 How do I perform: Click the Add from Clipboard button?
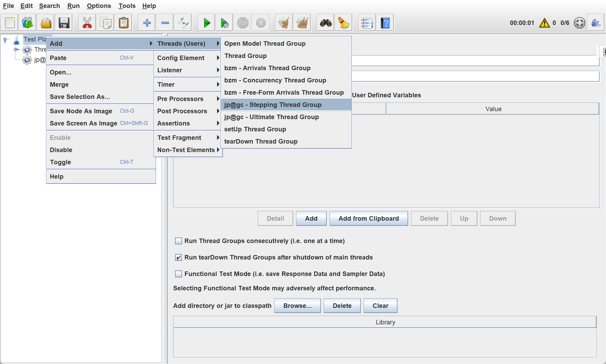coord(368,219)
